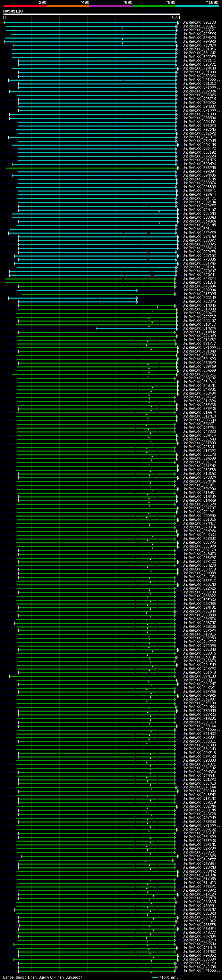Viewport: 222px width, 980px height.
Task: Click the orange ~40% legend segment
Action: (68, 6)
